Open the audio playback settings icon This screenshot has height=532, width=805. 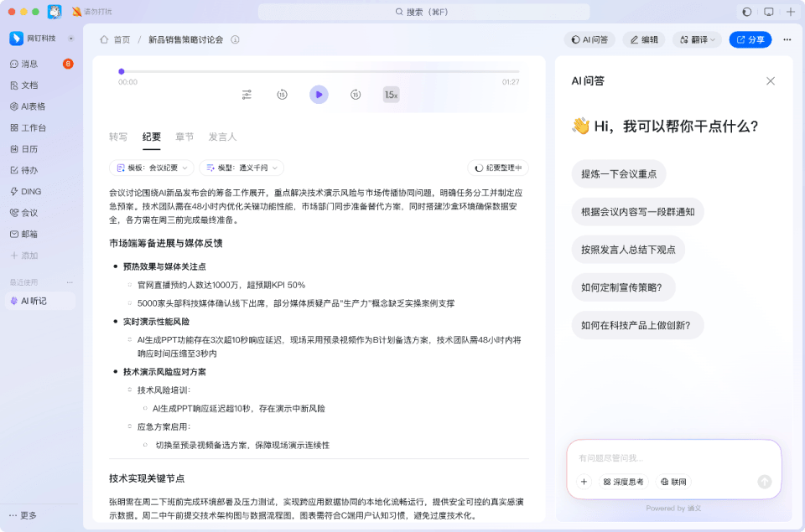[x=247, y=95]
